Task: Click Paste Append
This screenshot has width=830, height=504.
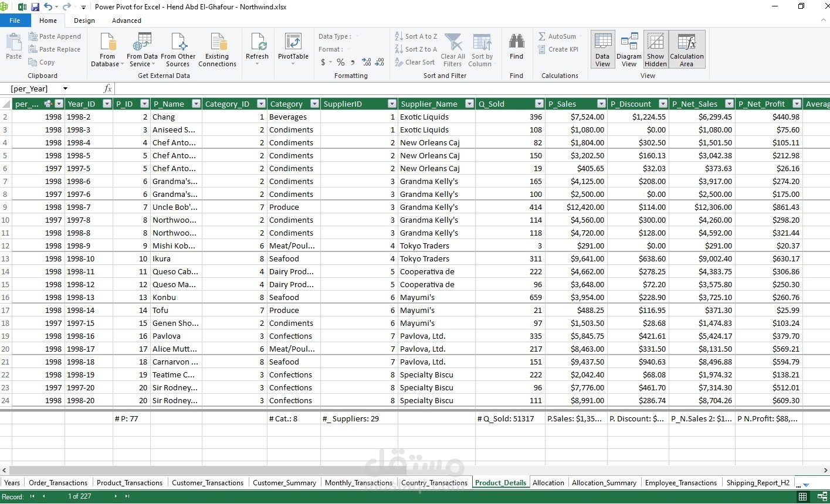Action: (x=55, y=36)
